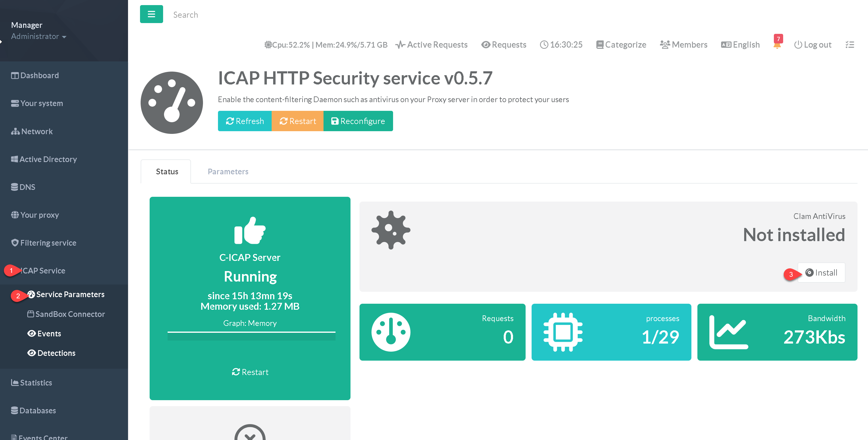Switch to the Parameters tab
Screen dimensions: 868x440
[228, 172]
